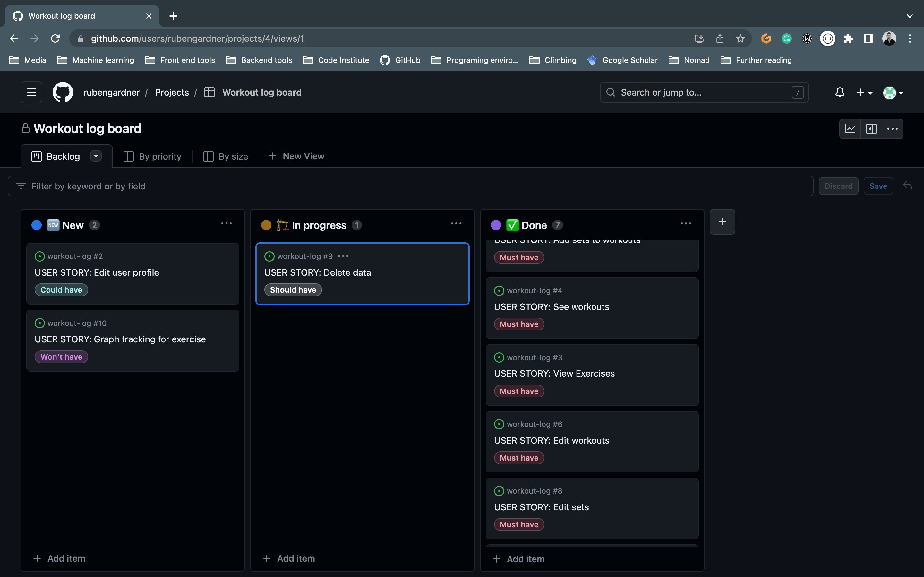Open the project Insights chart icon

tap(850, 129)
